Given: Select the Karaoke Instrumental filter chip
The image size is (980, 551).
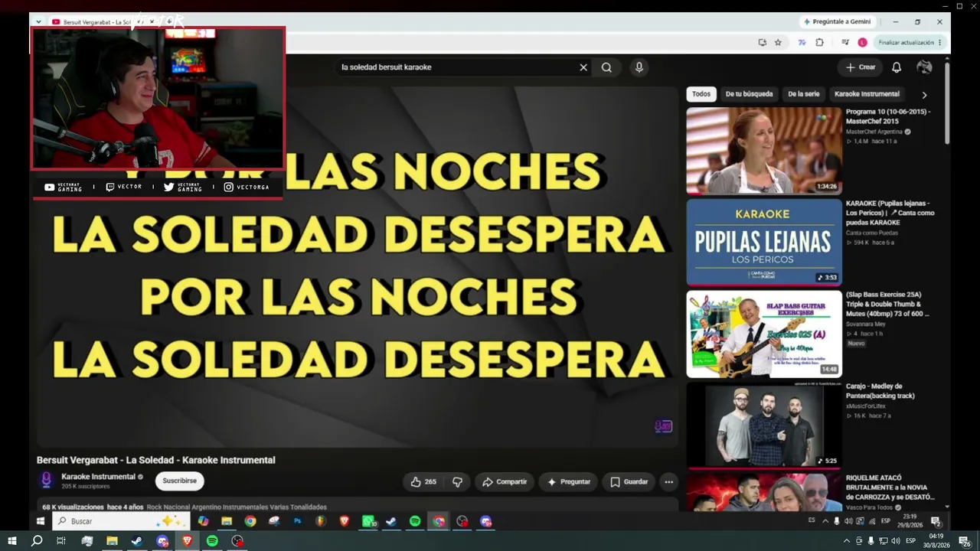Looking at the screenshot, I should pos(867,94).
